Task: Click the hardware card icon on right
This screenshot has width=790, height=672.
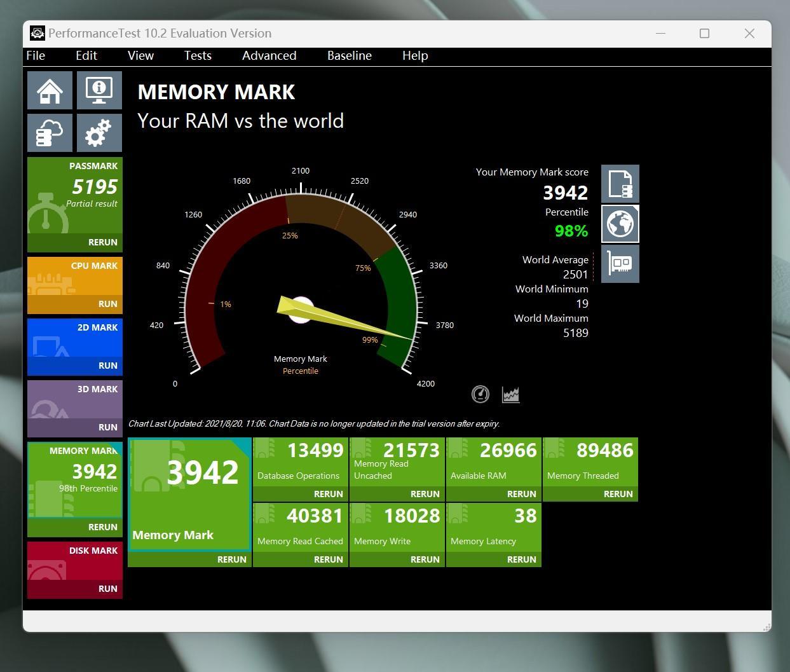Action: point(620,263)
